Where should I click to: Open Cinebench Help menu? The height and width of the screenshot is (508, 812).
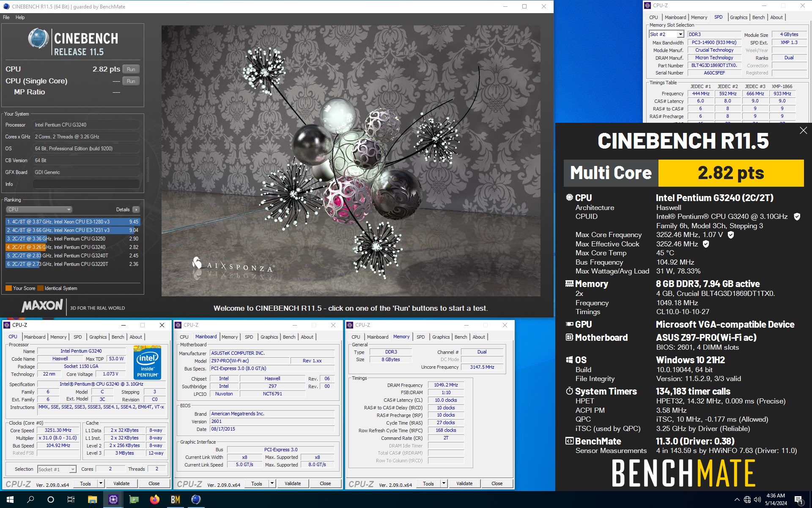20,17
